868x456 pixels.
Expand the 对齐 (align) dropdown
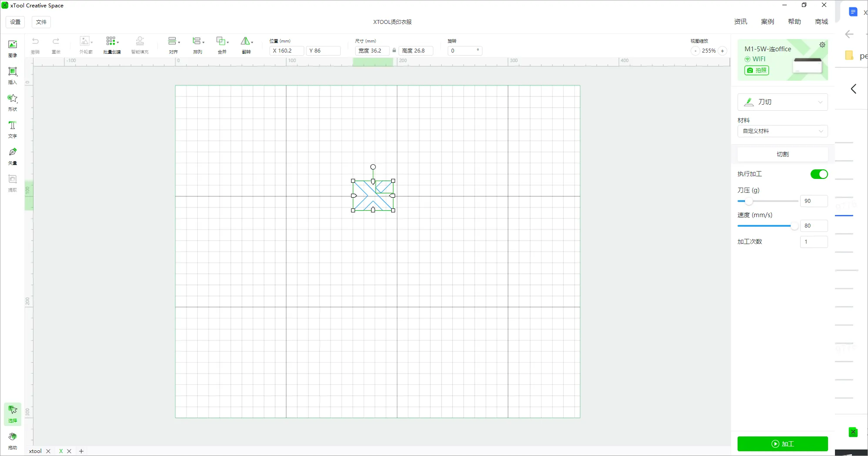pos(173,45)
